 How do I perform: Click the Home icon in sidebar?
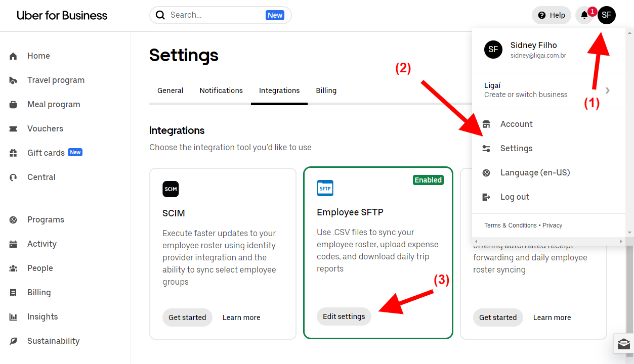(x=13, y=56)
